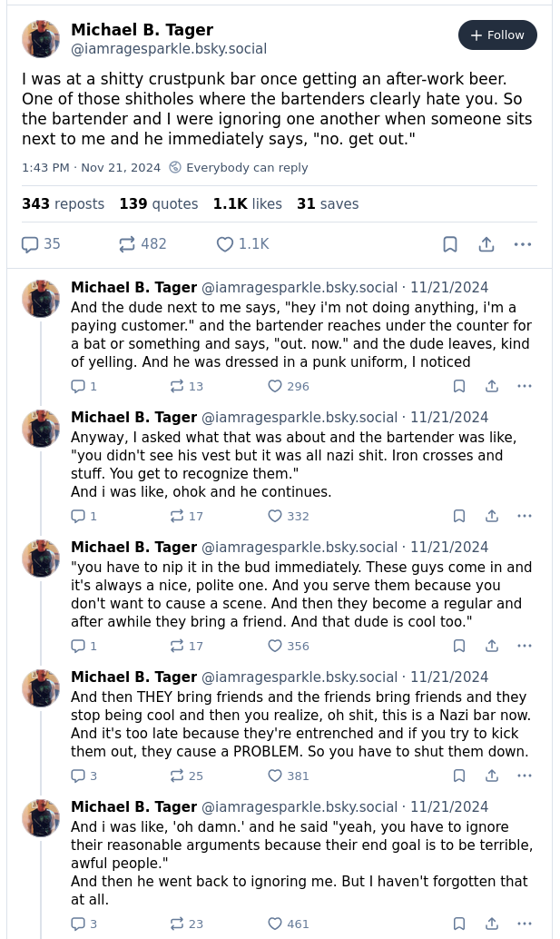Viewport: 560px width, 939px height.
Task: Open the 343 reposts list
Action: 63,204
